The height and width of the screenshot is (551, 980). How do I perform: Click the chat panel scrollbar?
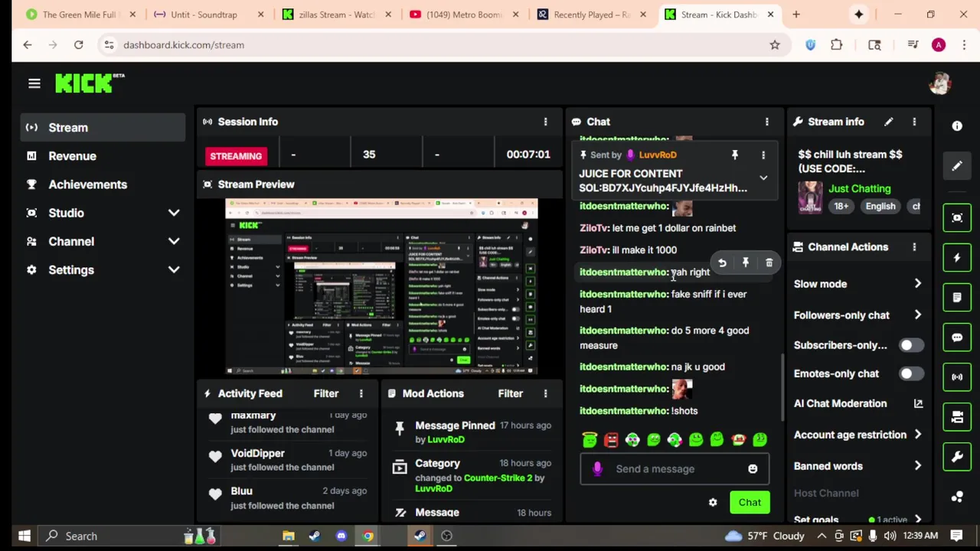782,386
